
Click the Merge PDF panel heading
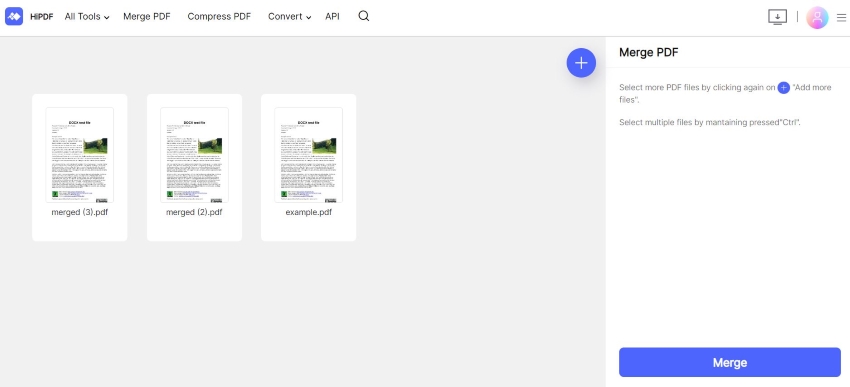[x=648, y=53]
